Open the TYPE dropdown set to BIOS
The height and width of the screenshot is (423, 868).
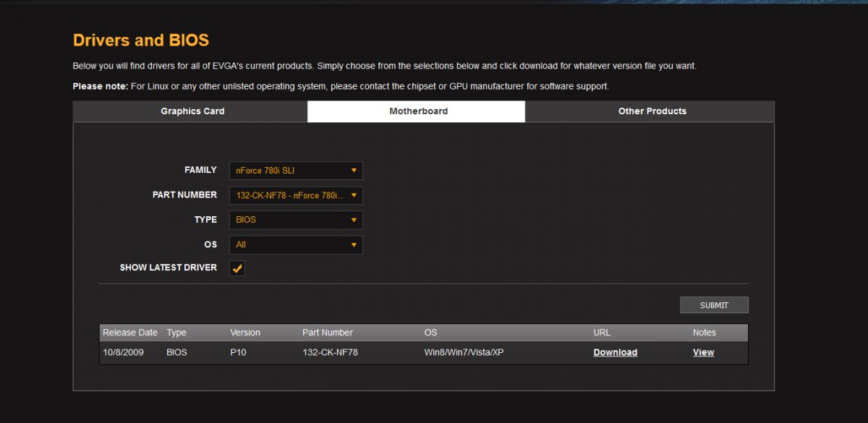[x=296, y=220]
